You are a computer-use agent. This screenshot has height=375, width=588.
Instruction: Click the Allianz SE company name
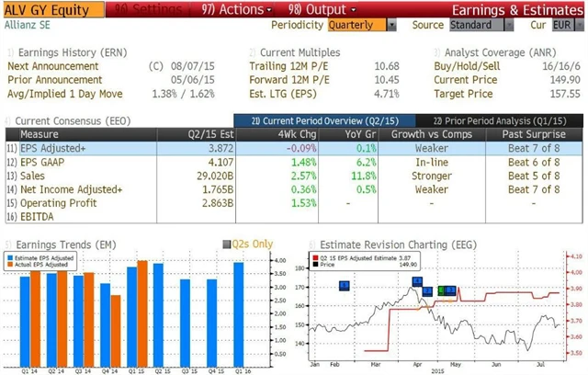(x=27, y=25)
